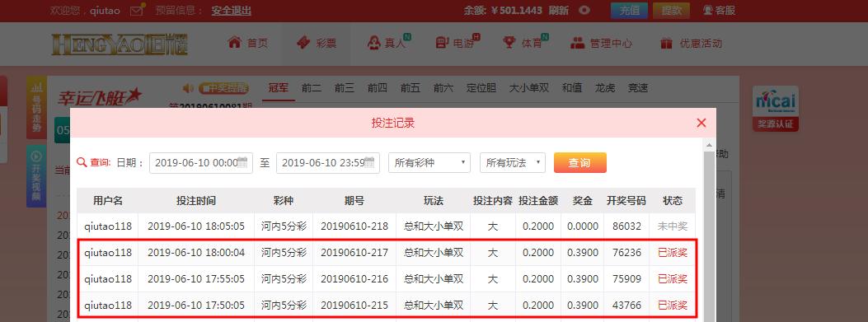Click the calendar icon in end date field
The image size is (868, 322).
[369, 162]
